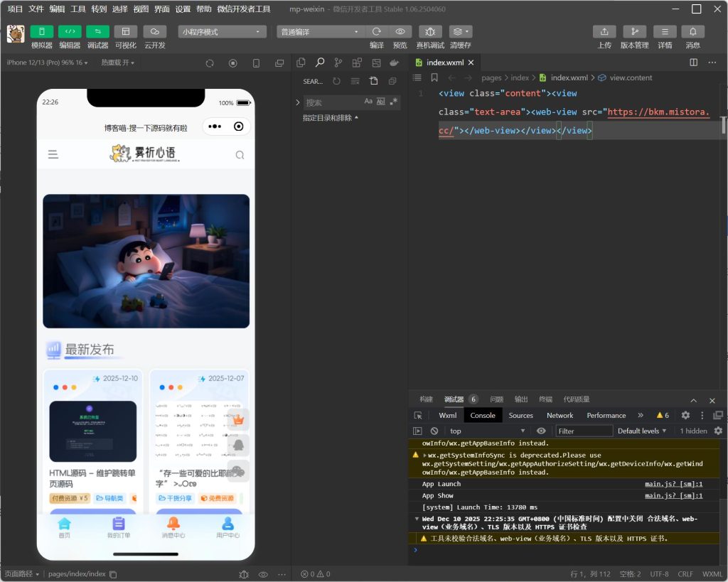Click the 版本管理 version management button
The image size is (728, 582).
point(634,31)
